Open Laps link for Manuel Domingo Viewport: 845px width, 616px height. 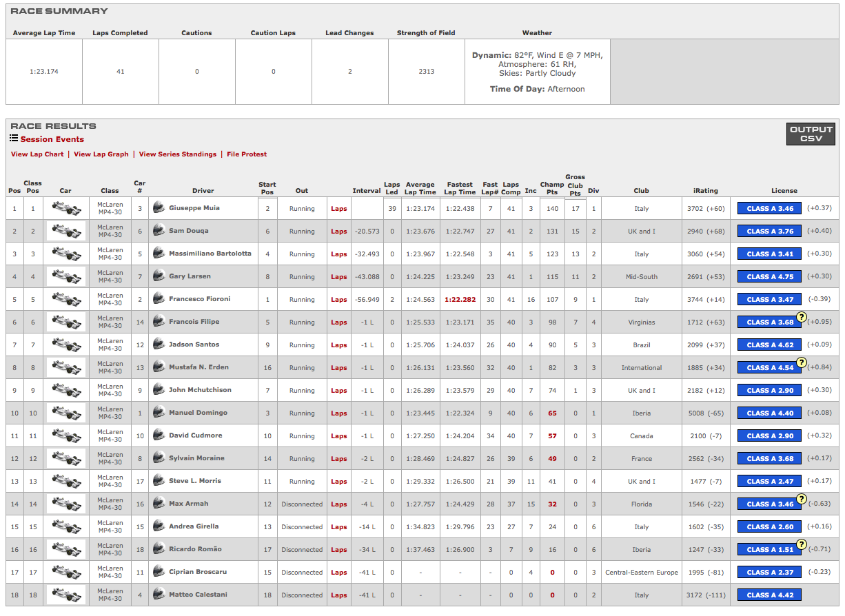pyautogui.click(x=339, y=413)
